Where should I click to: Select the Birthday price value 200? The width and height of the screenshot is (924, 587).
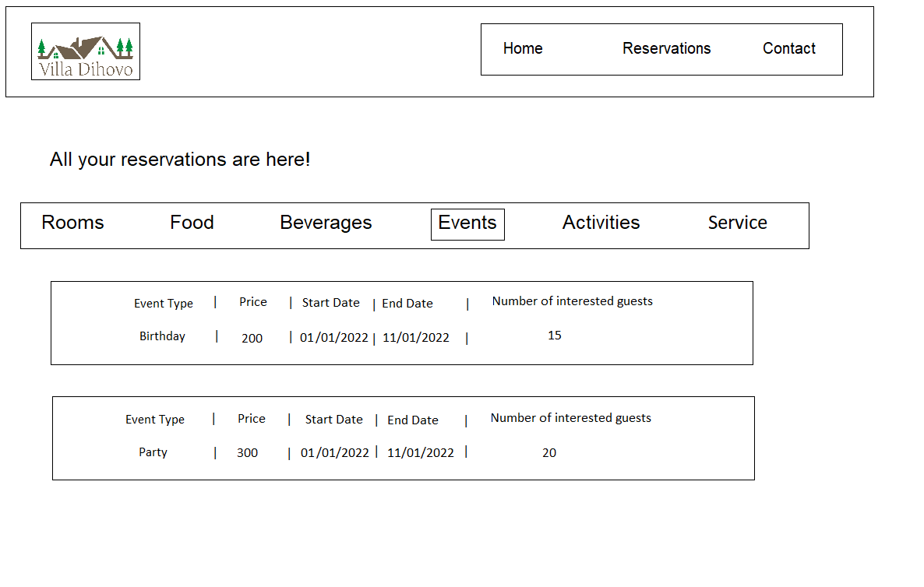click(252, 338)
